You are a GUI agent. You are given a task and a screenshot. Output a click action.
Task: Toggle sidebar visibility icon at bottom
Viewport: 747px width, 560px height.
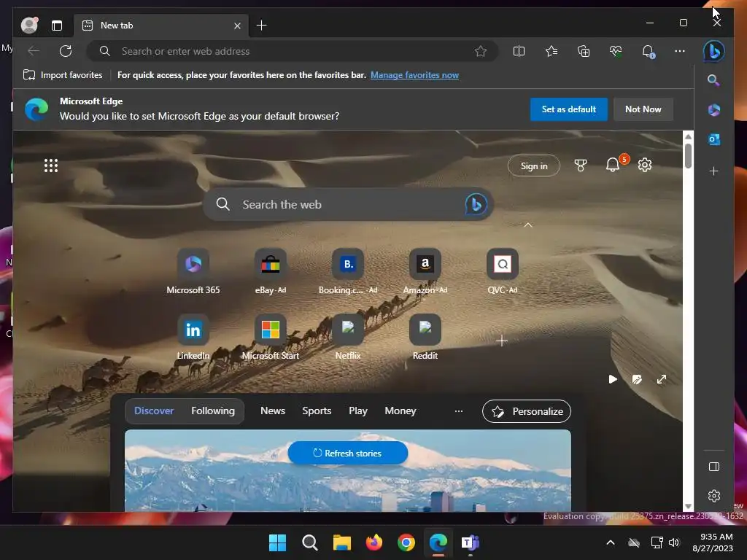(713, 467)
